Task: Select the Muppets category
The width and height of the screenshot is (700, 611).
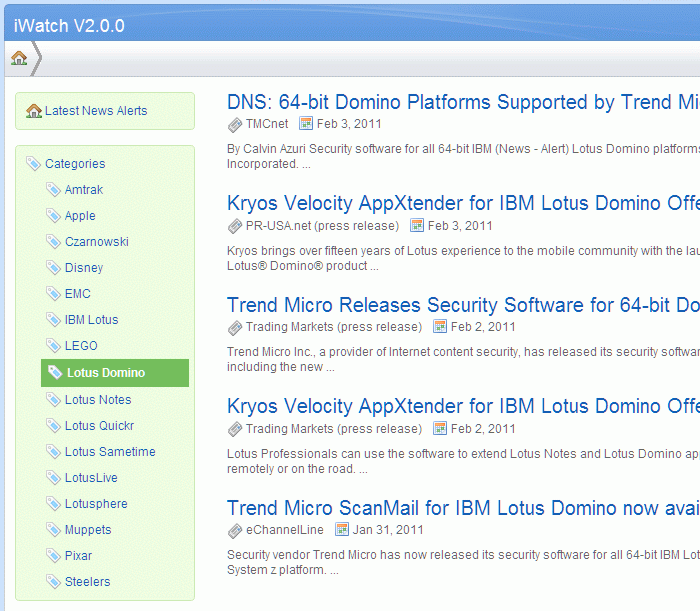Action: [x=88, y=530]
